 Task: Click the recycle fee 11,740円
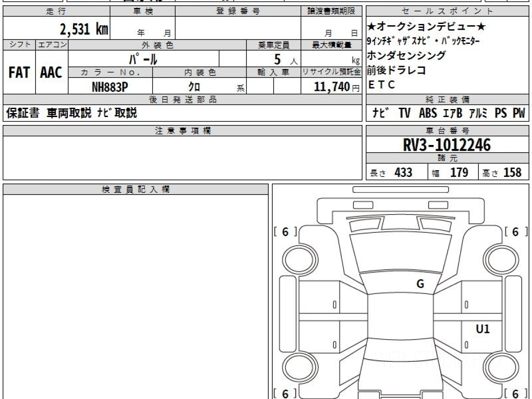(x=337, y=87)
